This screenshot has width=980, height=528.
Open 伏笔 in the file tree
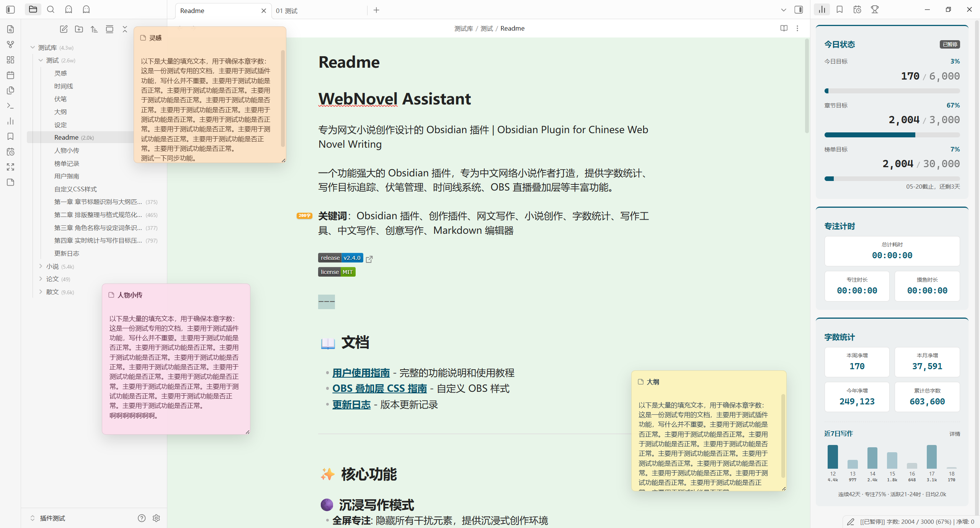60,99
